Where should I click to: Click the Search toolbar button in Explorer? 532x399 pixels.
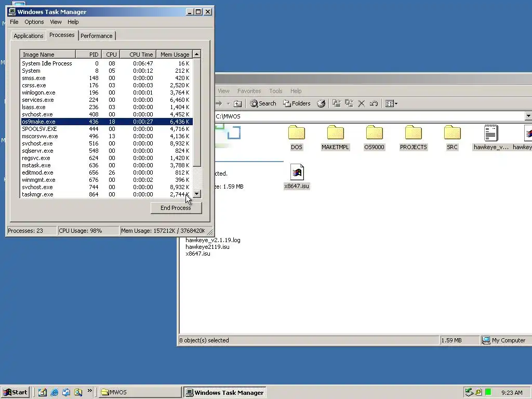pos(263,103)
